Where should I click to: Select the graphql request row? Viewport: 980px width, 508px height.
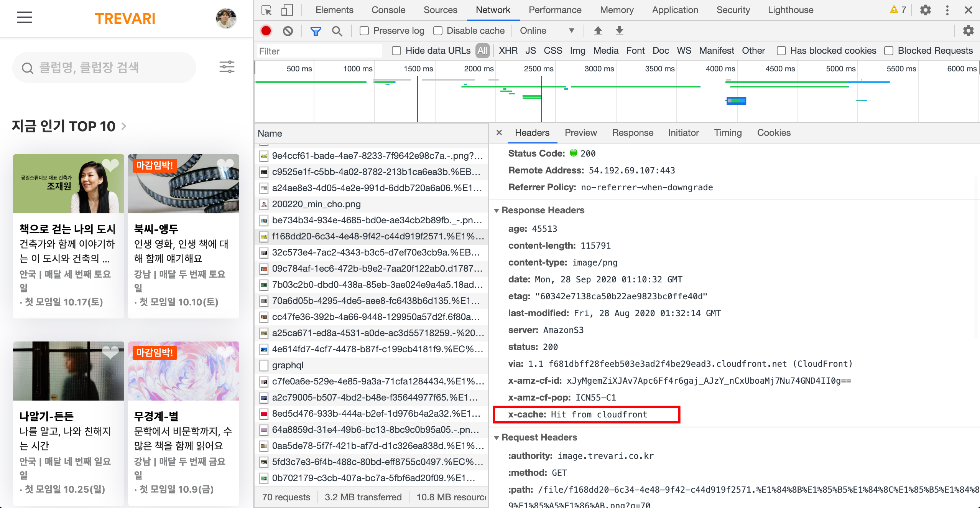pyautogui.click(x=288, y=365)
